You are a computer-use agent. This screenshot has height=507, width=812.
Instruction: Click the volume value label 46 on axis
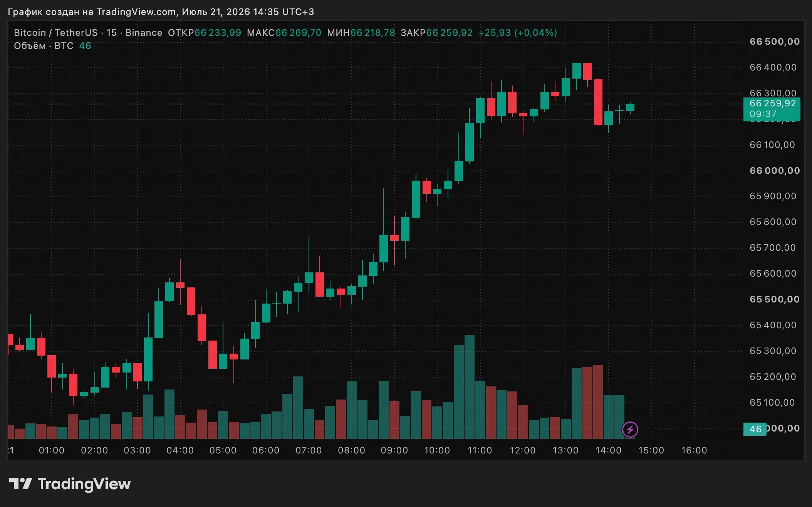(x=755, y=429)
